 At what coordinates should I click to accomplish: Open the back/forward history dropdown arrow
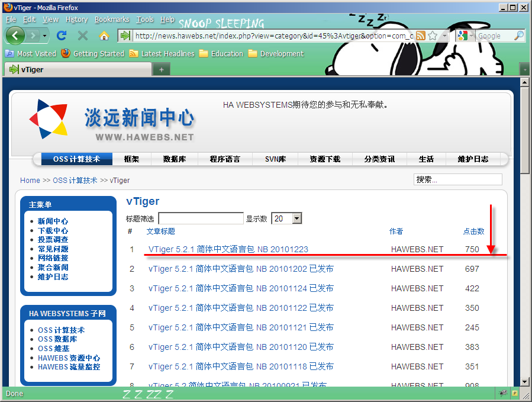point(44,36)
